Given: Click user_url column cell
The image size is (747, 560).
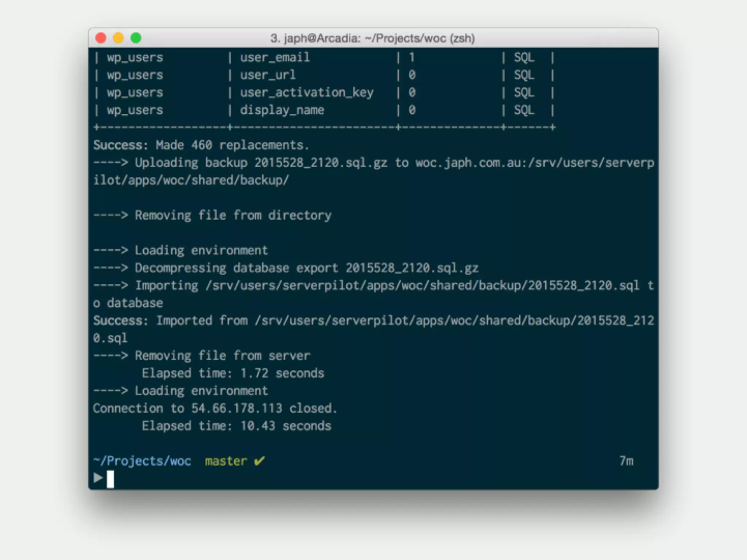Looking at the screenshot, I should point(268,75).
